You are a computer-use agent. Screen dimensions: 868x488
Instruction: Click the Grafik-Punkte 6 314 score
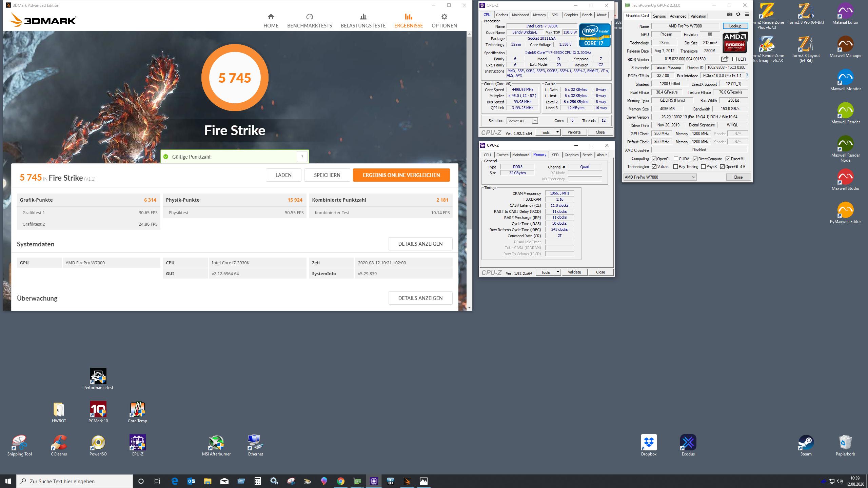[x=150, y=200]
